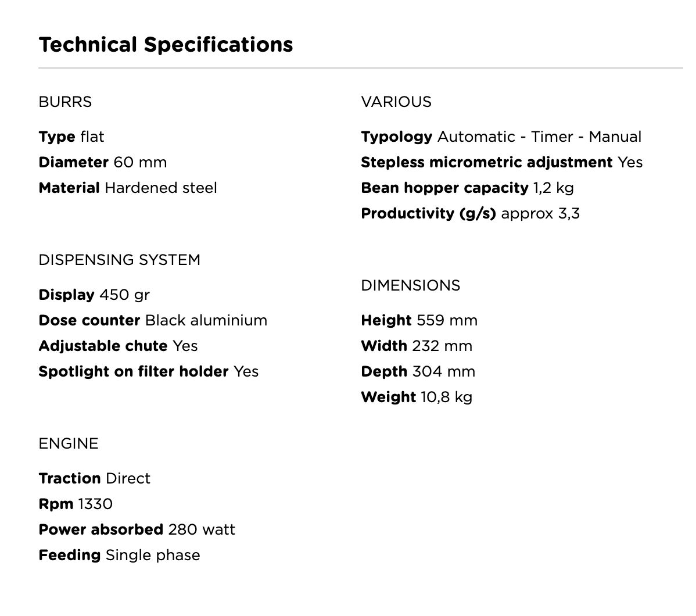Viewport: 696px width, 616px height.
Task: Select the Diameter 60 mm entry
Action: click(x=102, y=162)
